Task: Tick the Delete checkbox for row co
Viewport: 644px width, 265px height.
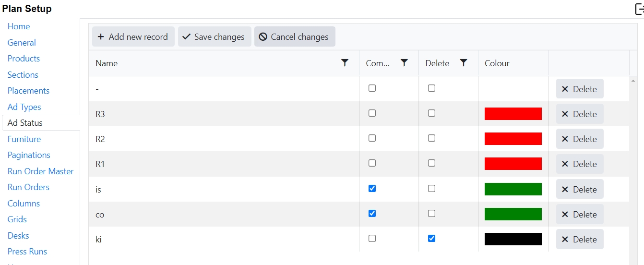Action: click(431, 214)
